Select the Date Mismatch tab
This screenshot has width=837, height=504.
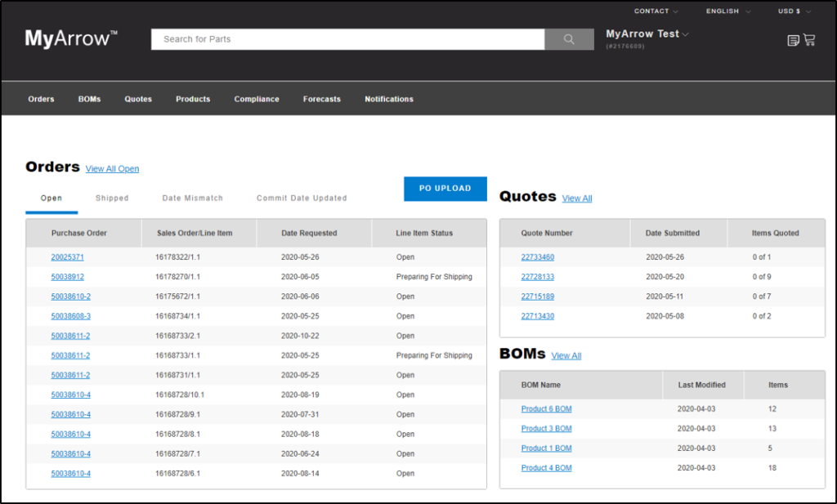click(192, 198)
